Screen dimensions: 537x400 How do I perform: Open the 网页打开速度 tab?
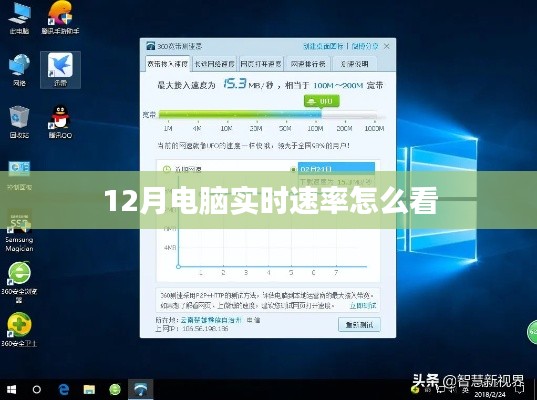[x=261, y=64]
